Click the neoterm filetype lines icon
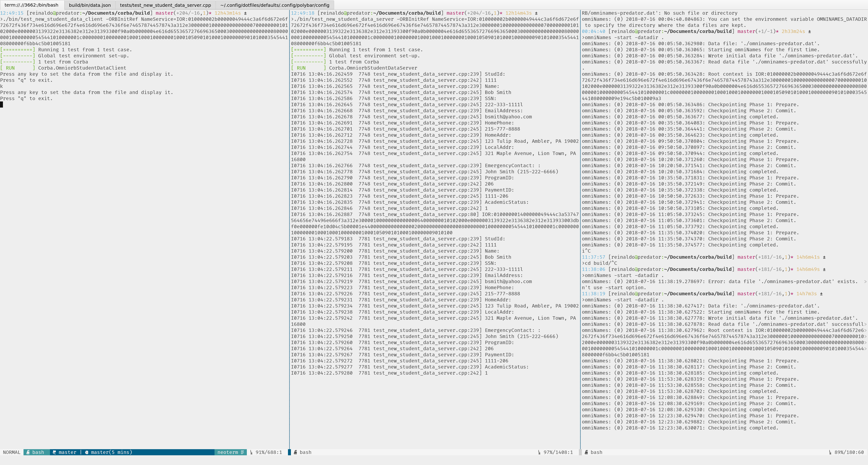Viewport: 868px width, 465px height. tap(242, 452)
